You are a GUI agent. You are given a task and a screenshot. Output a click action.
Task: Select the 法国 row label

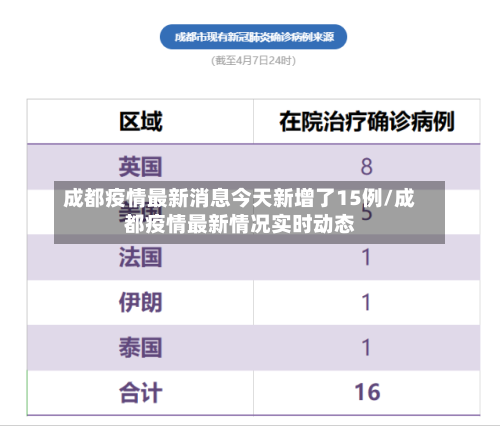click(141, 257)
